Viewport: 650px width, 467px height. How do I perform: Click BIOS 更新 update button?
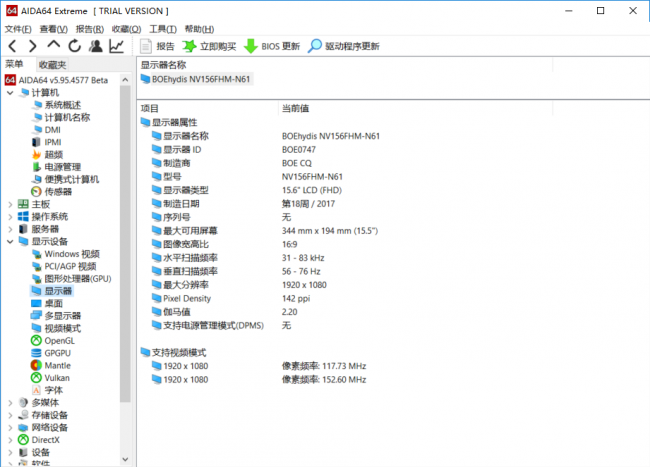click(x=271, y=46)
